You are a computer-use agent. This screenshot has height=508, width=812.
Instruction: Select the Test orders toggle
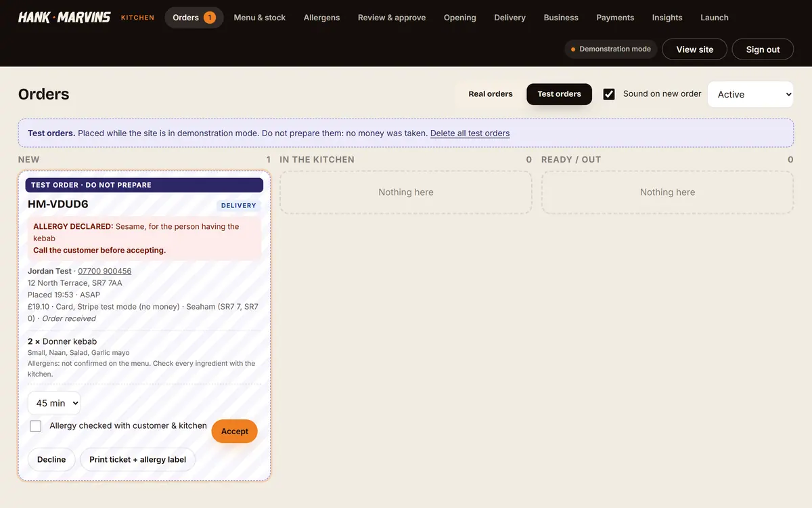559,94
